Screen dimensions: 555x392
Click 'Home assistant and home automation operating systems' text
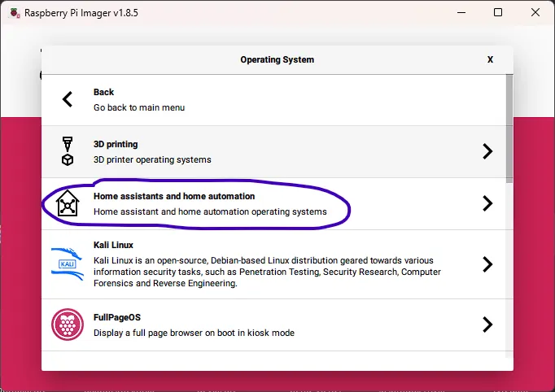pyautogui.click(x=210, y=211)
